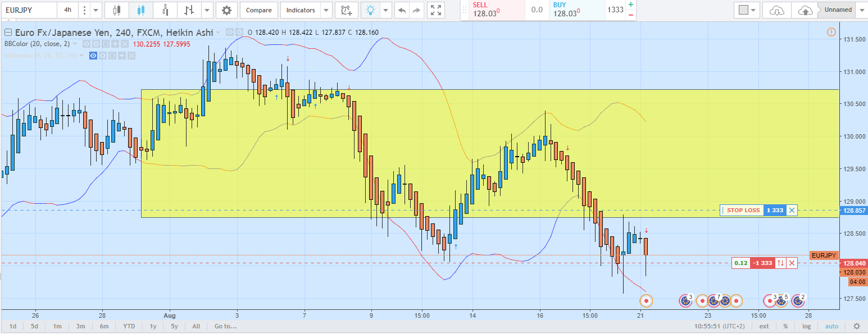Open the Indicators dialog
The width and height of the screenshot is (868, 334).
[x=301, y=10]
